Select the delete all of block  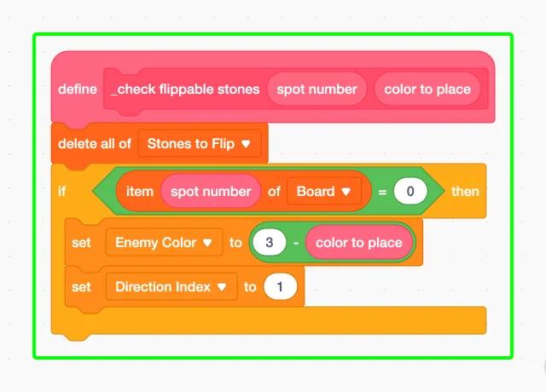(95, 143)
